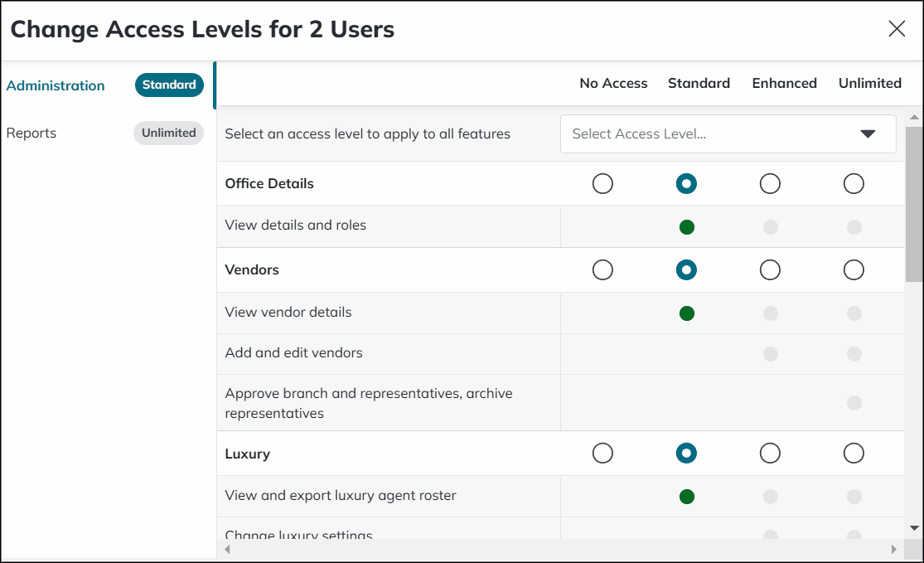The image size is (924, 563).
Task: Open the Select Access Level dropdown
Action: click(x=728, y=133)
